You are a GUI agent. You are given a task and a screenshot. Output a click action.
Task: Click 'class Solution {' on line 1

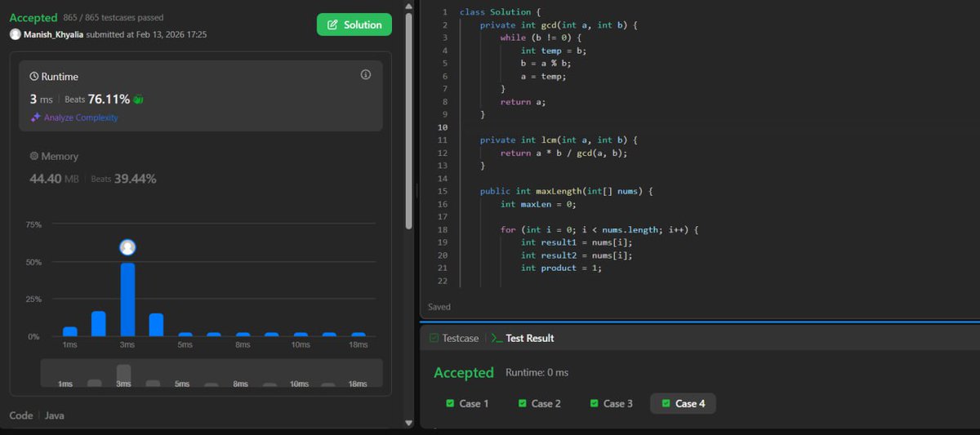coord(501,12)
